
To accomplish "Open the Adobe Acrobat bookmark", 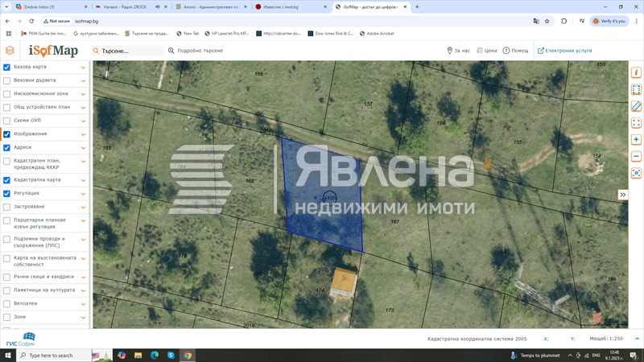I will (377, 34).
